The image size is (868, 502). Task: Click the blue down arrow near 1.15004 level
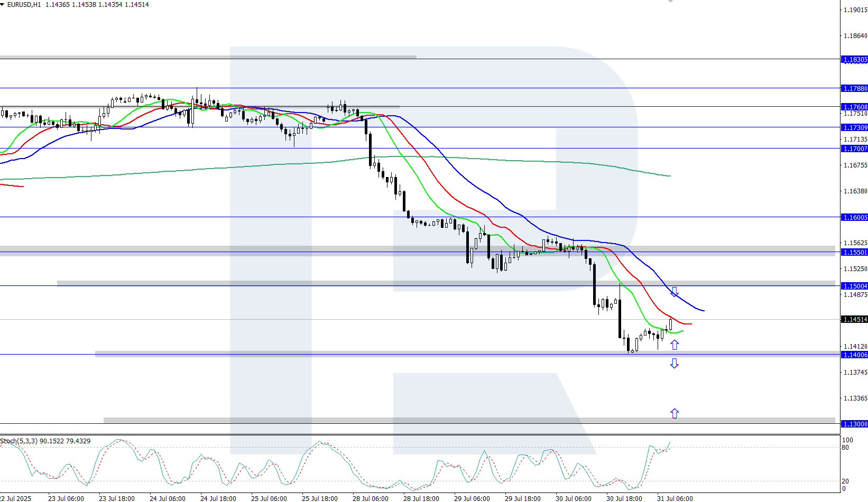[675, 292]
